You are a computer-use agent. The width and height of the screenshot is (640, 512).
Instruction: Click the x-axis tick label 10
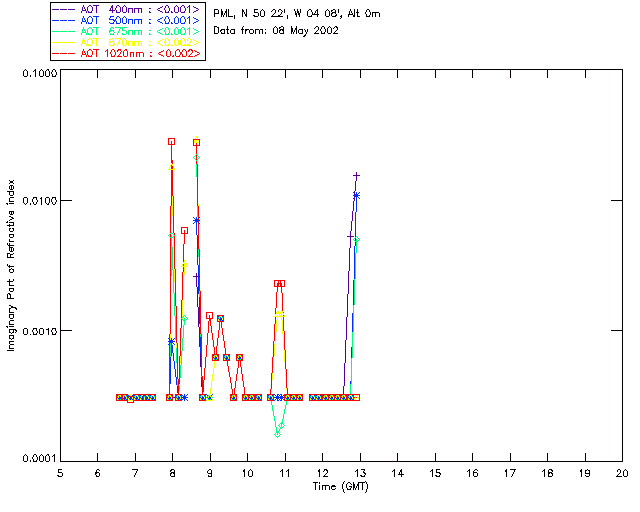pyautogui.click(x=247, y=473)
